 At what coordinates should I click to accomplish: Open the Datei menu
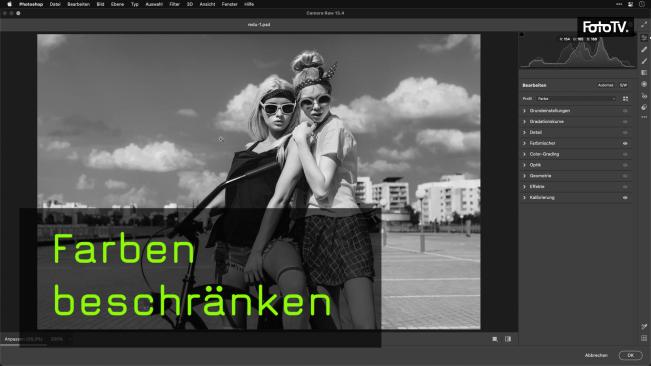pos(55,4)
